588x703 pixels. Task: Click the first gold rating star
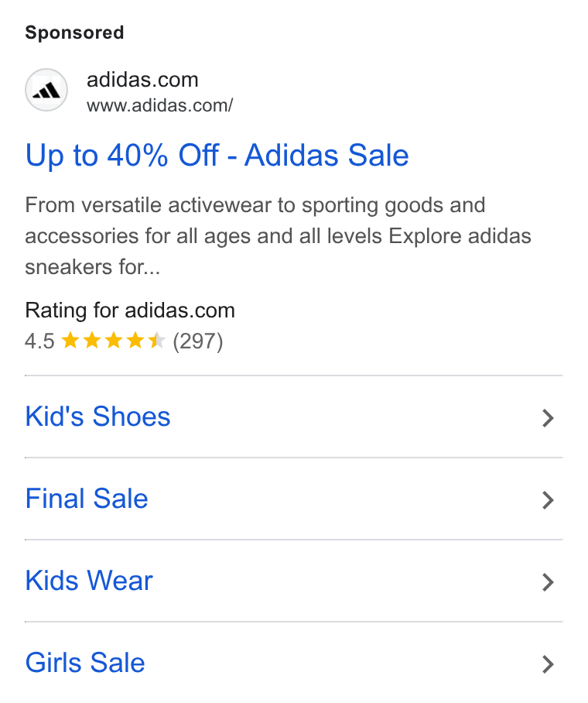coord(70,341)
